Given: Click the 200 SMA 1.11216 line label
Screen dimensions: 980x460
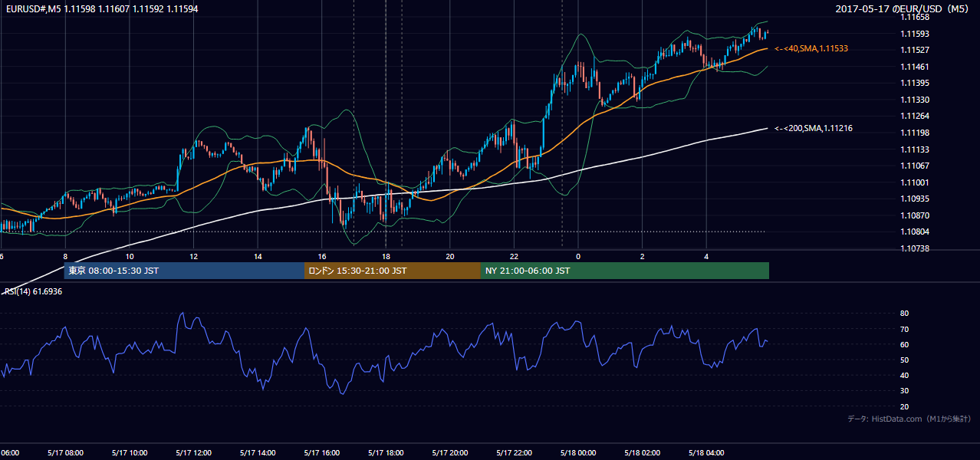Looking at the screenshot, I should pos(813,129).
